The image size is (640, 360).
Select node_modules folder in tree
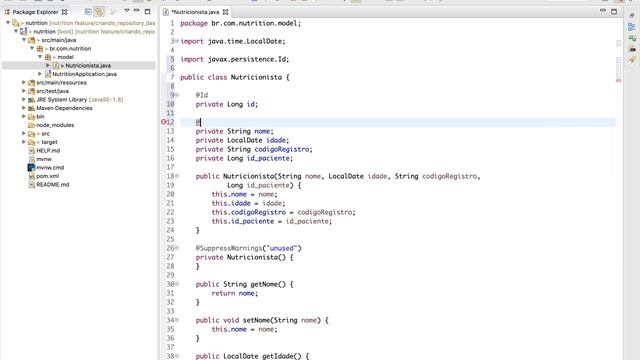[x=55, y=125]
